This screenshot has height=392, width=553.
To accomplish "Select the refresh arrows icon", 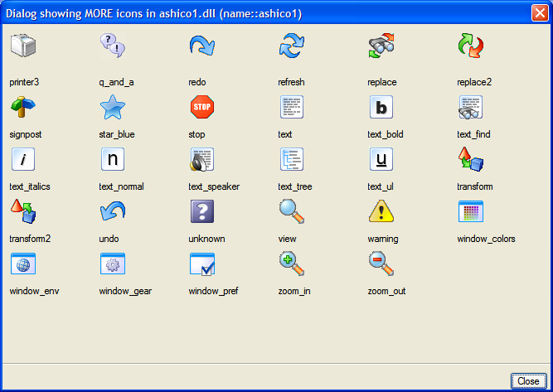I will coord(291,46).
